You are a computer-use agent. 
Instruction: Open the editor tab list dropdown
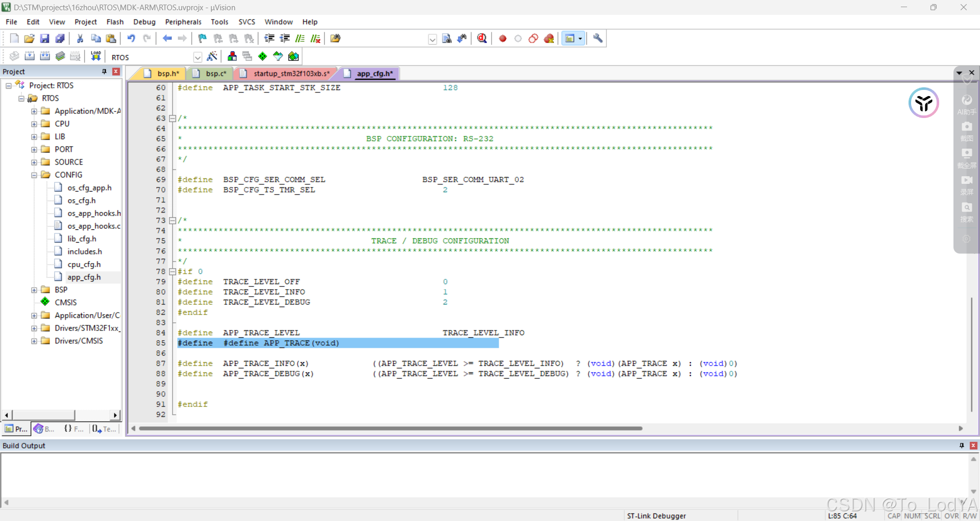pyautogui.click(x=959, y=73)
